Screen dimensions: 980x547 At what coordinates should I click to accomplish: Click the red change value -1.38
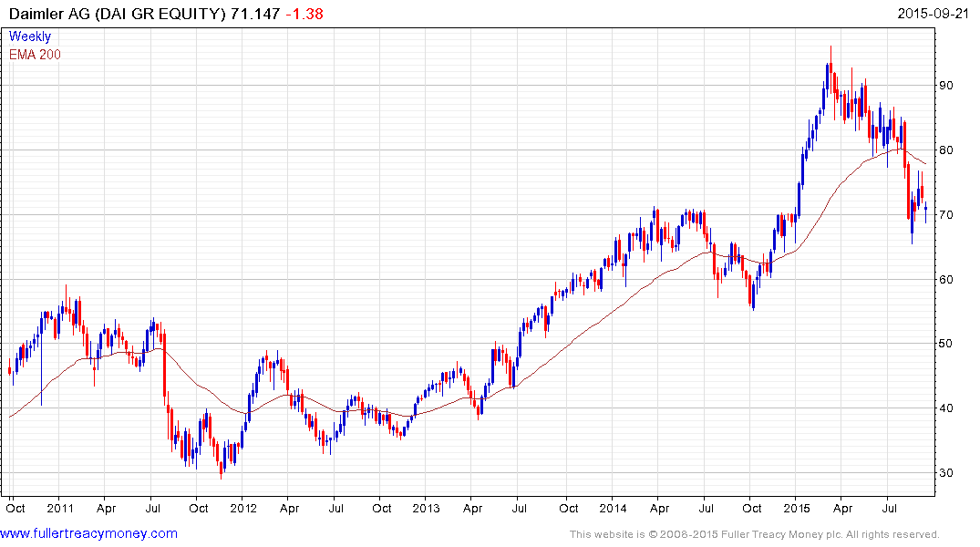point(304,13)
